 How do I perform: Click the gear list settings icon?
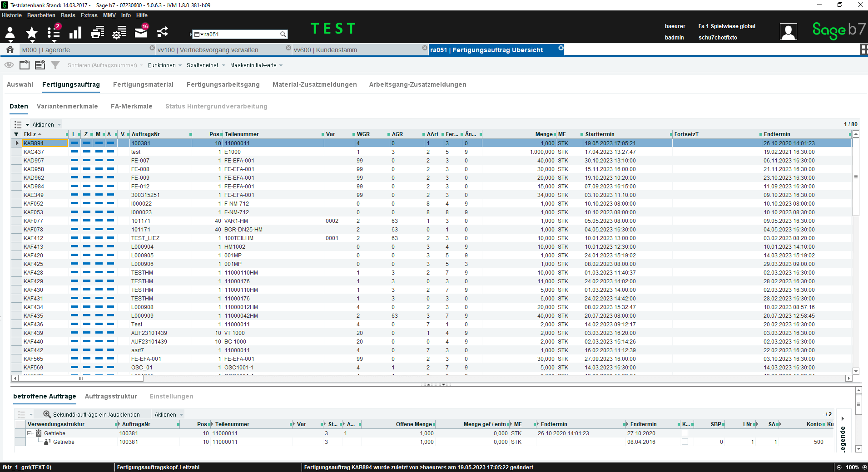pos(119,33)
